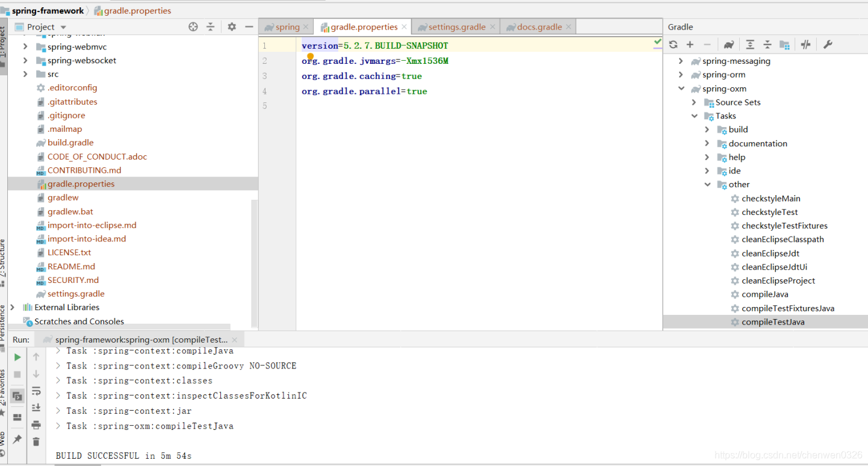Toggle soft-wrap in Run console

point(36,391)
